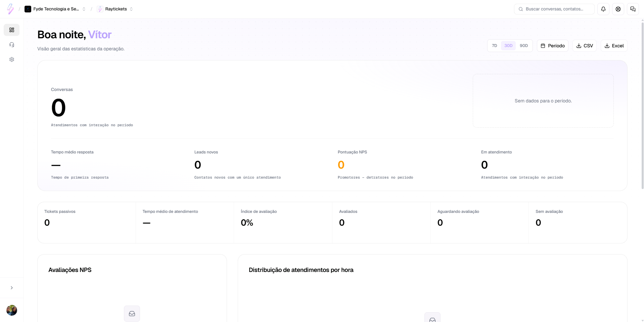This screenshot has width=644, height=322.
Task: Open the user profile avatar
Action: pos(12,310)
